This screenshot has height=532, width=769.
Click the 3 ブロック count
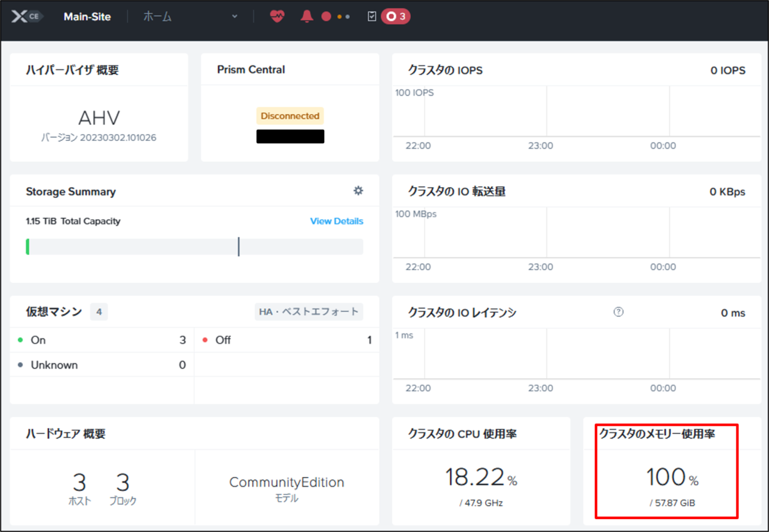pos(123,489)
